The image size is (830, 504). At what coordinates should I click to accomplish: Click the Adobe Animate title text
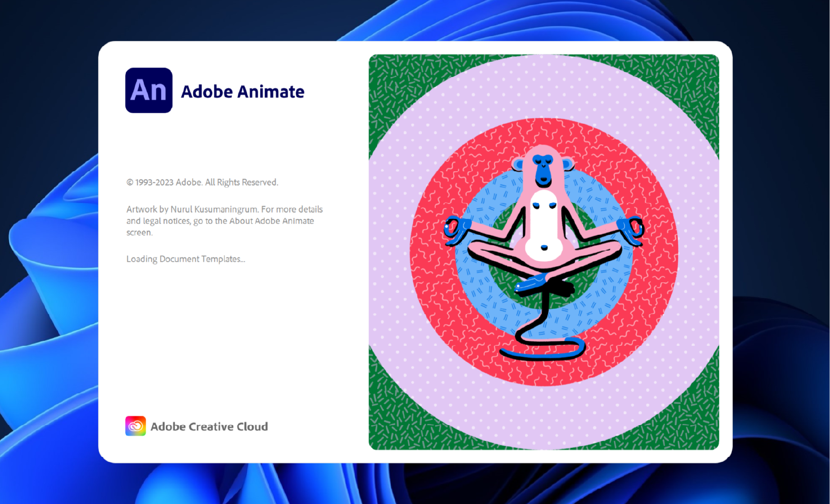242,92
